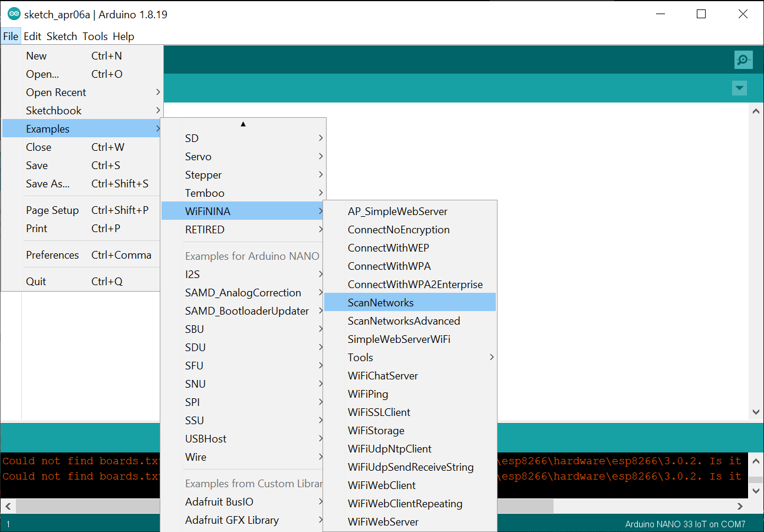This screenshot has height=532, width=764.
Task: Open the Help menu
Action: 123,37
